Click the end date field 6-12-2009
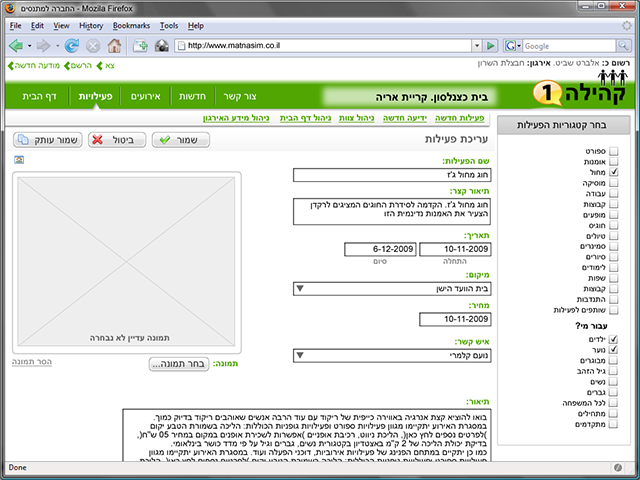This screenshot has width=640, height=480. [x=380, y=249]
